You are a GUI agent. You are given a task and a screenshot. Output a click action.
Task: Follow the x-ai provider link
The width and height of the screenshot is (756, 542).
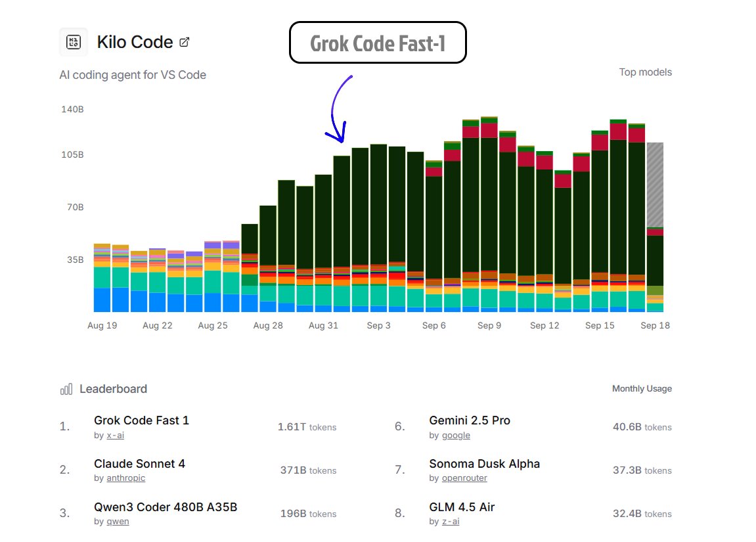click(x=115, y=436)
